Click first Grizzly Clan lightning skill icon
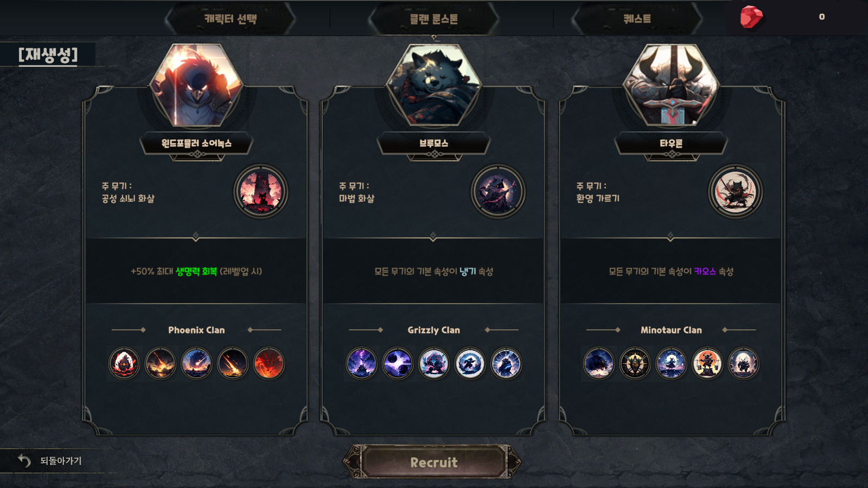868x488 pixels. pos(361,363)
